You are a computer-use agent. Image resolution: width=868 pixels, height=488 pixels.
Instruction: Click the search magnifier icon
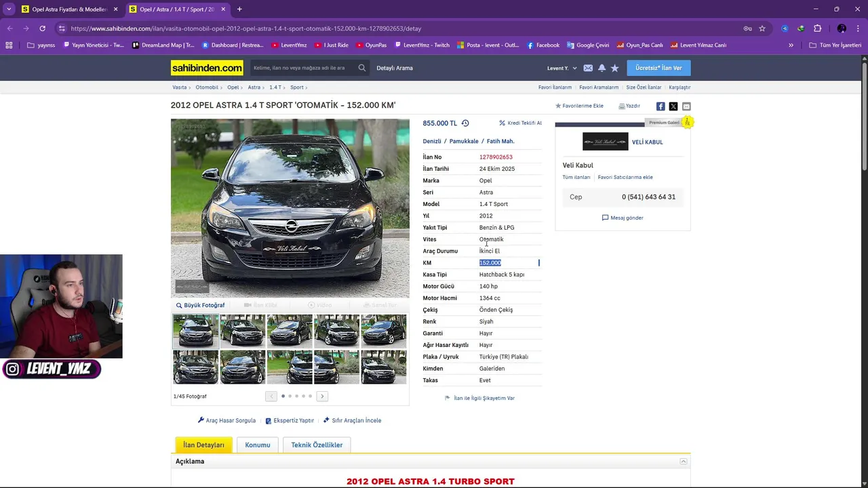[362, 68]
